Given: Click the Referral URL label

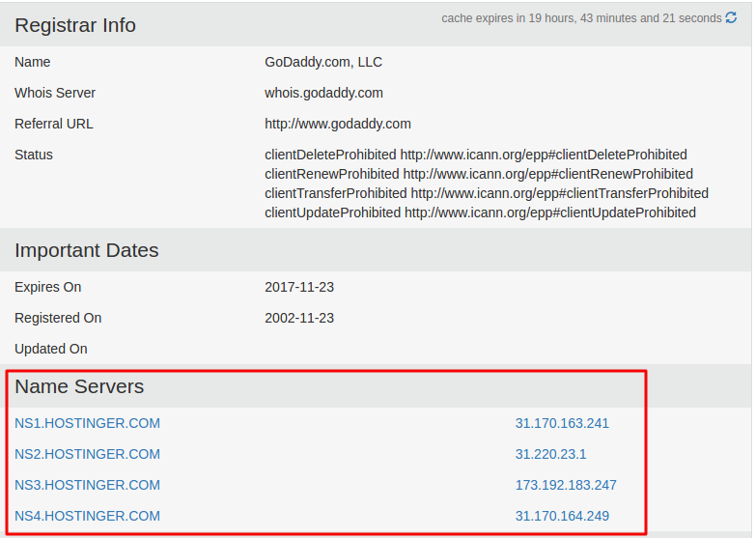Looking at the screenshot, I should pos(54,124).
